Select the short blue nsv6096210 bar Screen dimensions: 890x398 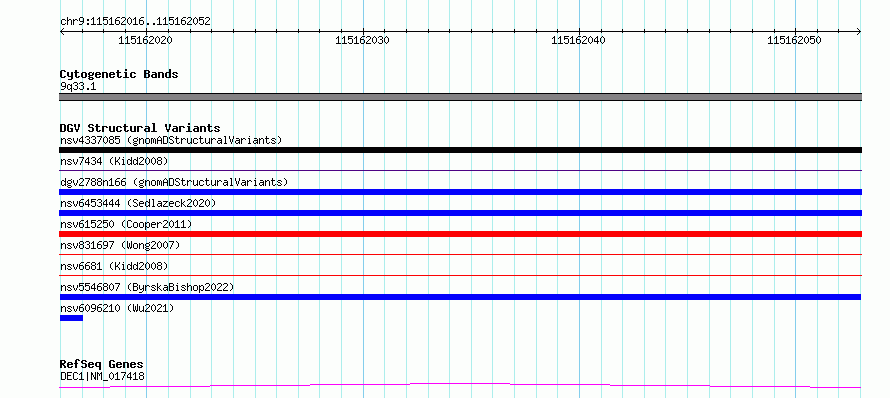(x=72, y=318)
